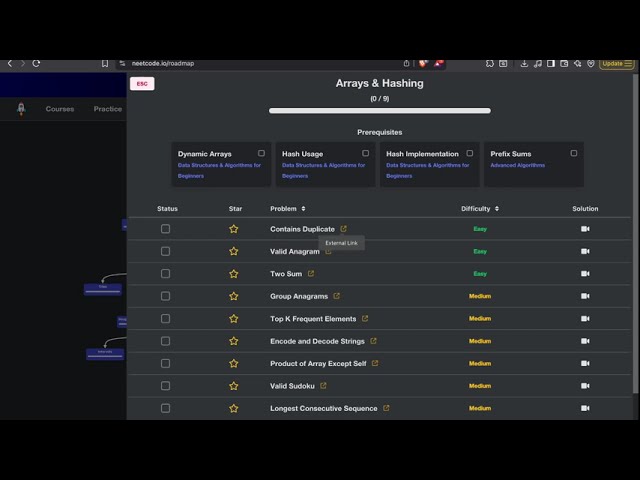Image resolution: width=640 pixels, height=480 pixels.
Task: Star the Encode and Decode Strings problem
Action: 233,341
